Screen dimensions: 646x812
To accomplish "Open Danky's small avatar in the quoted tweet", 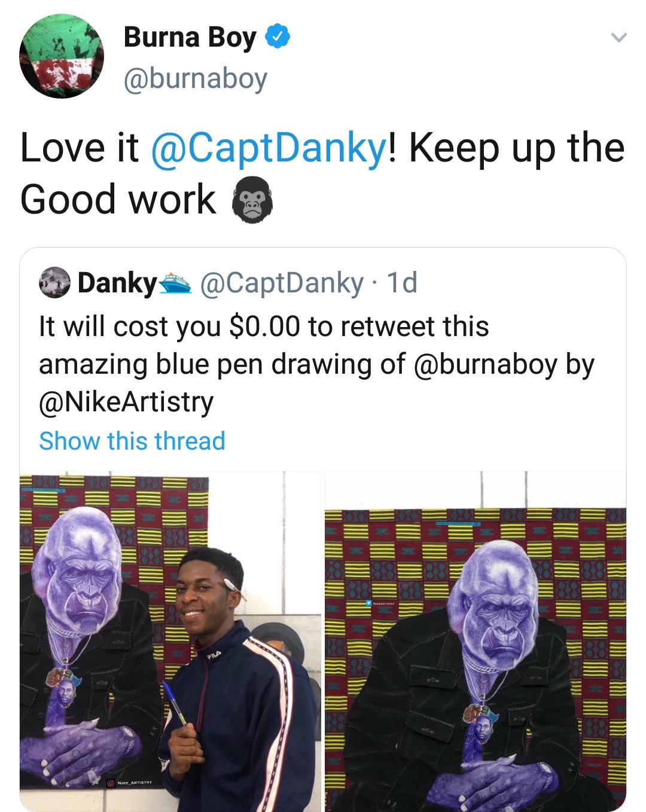I will (x=55, y=283).
